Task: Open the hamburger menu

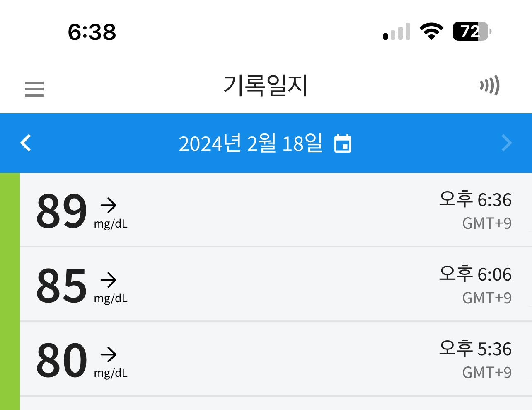Action: point(34,89)
